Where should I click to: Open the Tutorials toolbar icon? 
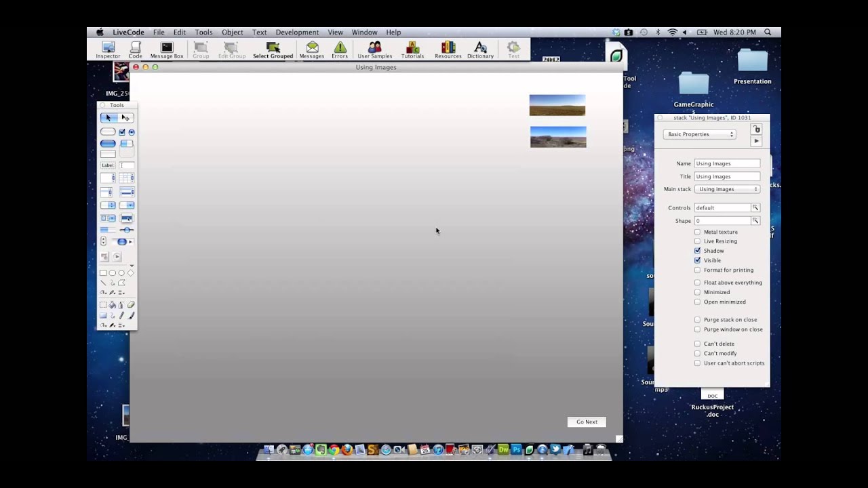pyautogui.click(x=412, y=49)
